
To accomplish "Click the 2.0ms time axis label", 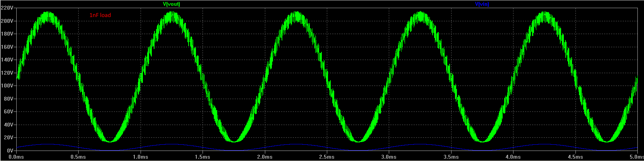I will [264, 157].
